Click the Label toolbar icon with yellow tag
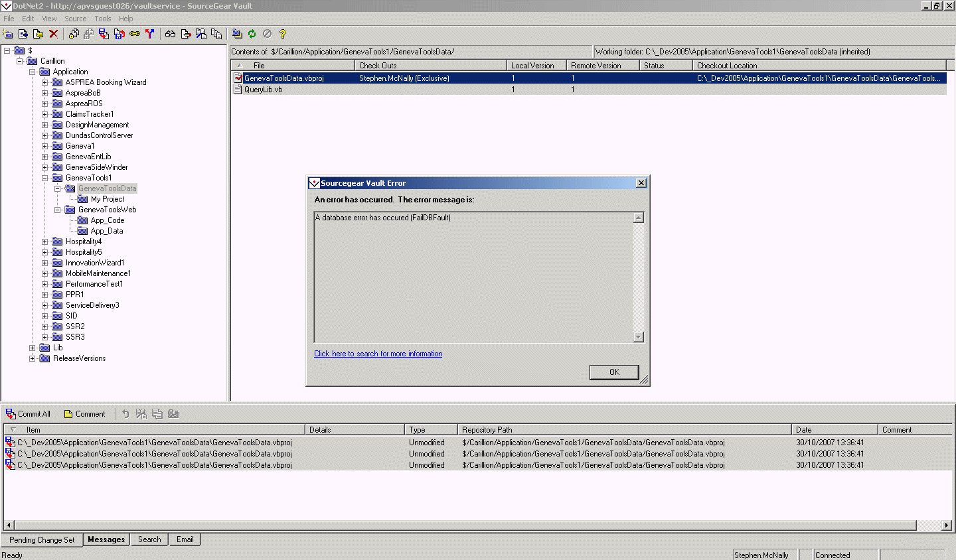The width and height of the screenshot is (956, 560). (39, 34)
